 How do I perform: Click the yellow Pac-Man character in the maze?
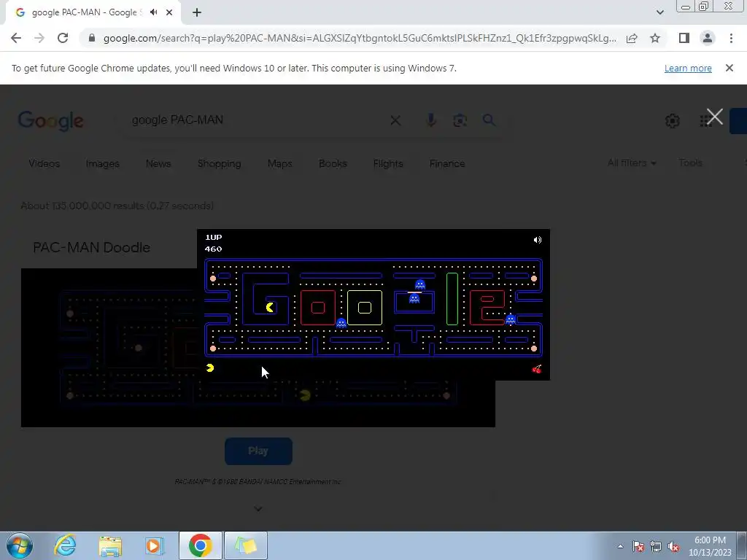(270, 307)
